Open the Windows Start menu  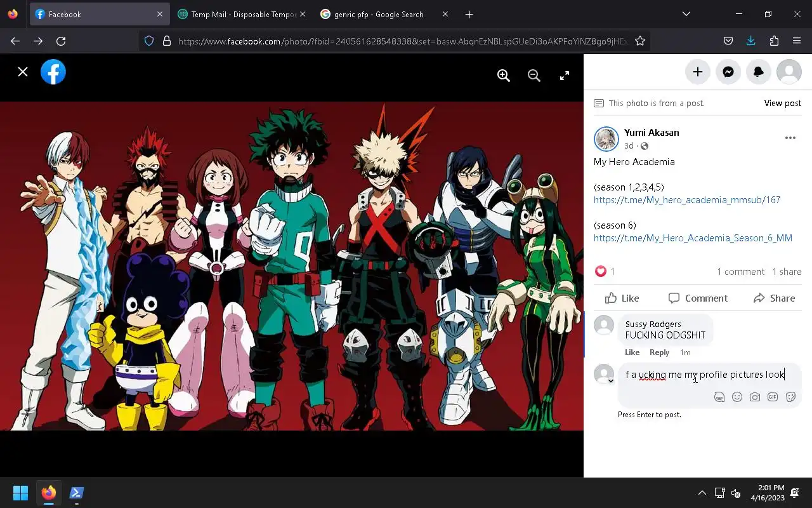(x=20, y=493)
